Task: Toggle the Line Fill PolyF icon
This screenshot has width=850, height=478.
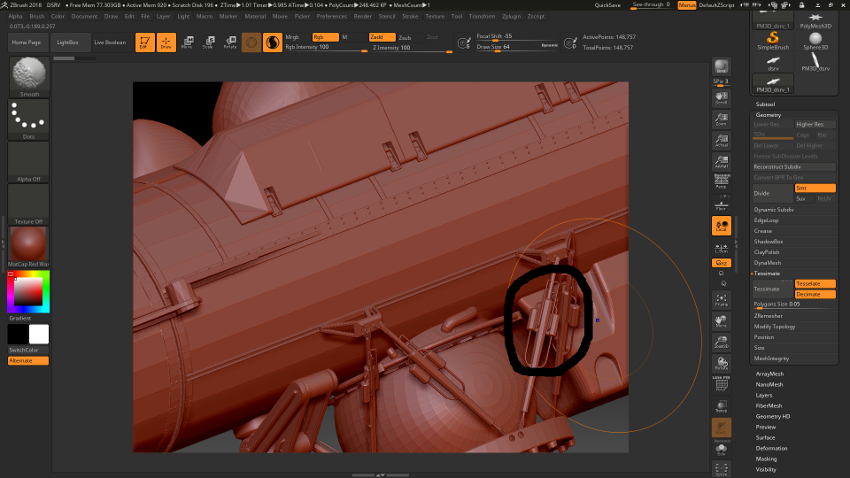Action: [x=722, y=384]
